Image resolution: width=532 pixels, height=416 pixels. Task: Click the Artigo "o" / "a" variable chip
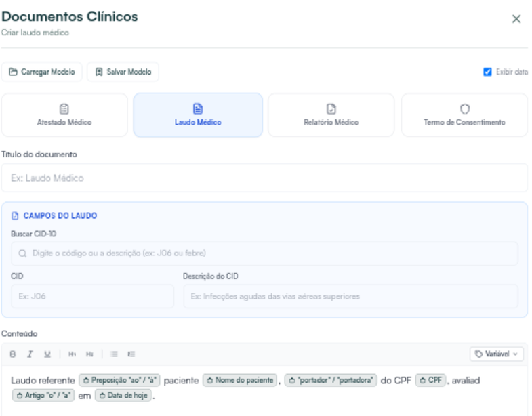pyautogui.click(x=43, y=396)
